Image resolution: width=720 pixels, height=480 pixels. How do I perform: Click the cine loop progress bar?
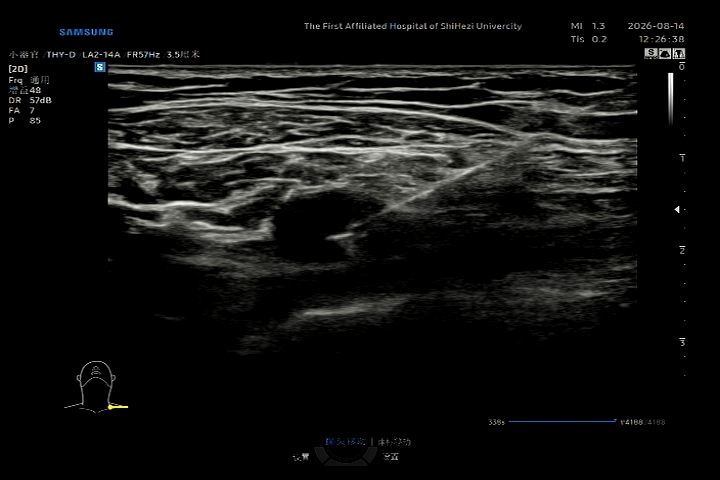tap(562, 421)
